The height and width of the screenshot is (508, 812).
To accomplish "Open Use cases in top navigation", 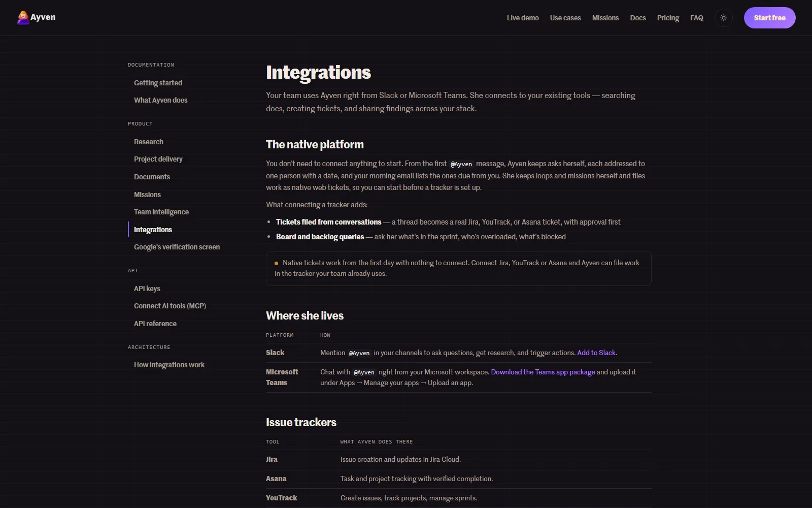I will point(565,18).
